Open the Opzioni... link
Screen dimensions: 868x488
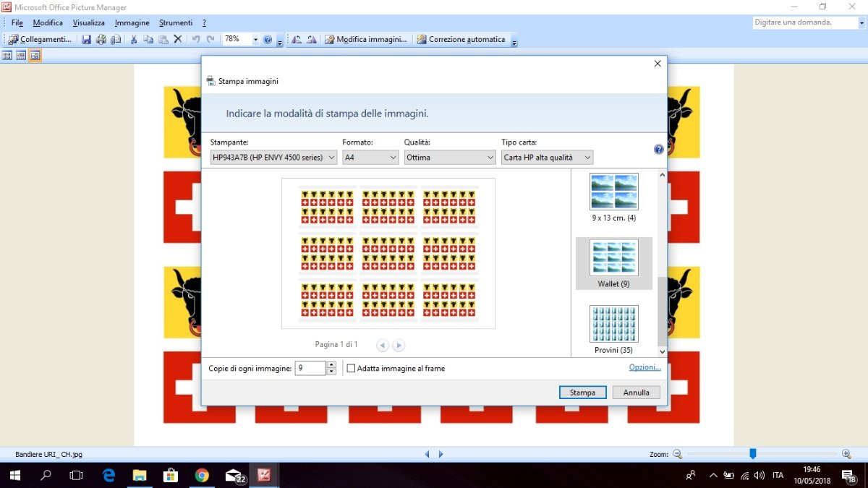coord(644,367)
